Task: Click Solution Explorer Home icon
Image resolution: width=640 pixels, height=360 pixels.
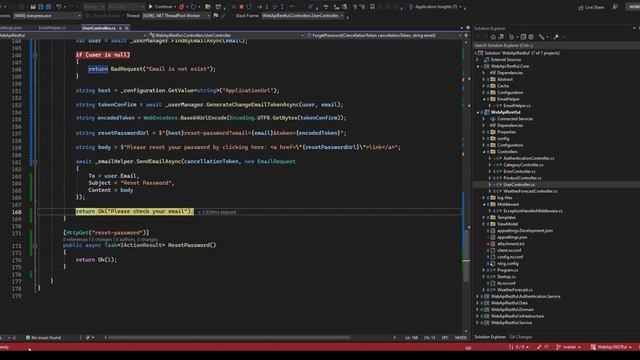Action: 493,37
